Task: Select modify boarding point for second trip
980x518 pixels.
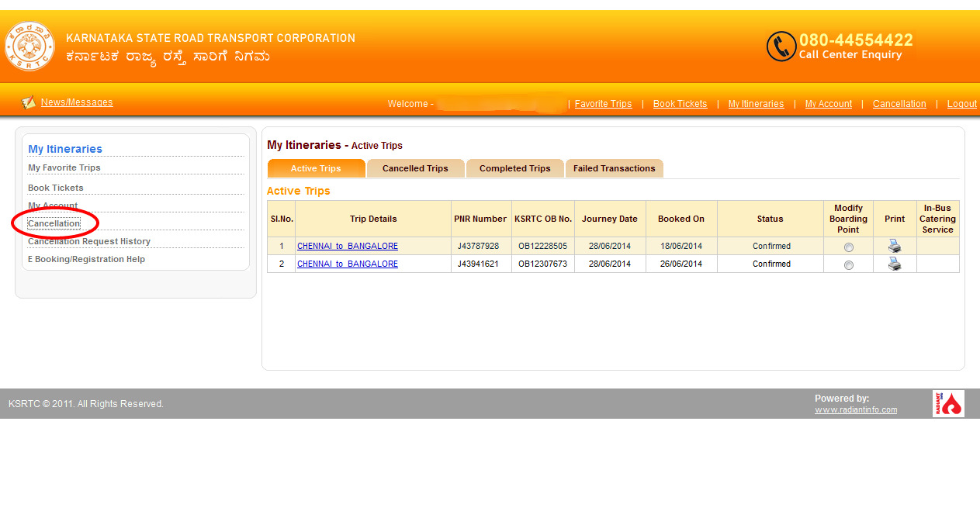Action: coord(848,264)
